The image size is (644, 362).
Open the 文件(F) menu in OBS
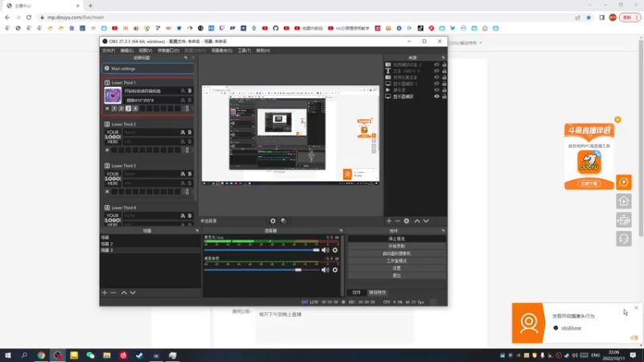tap(109, 51)
